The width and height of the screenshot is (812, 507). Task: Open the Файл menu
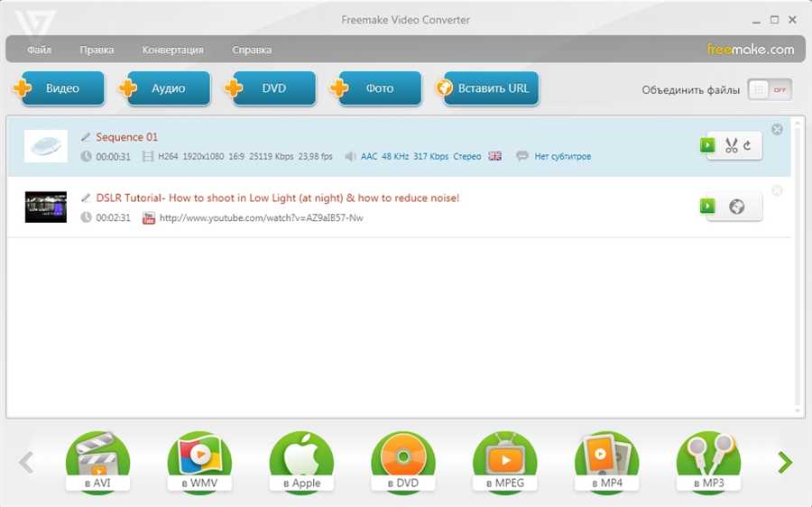[40, 51]
